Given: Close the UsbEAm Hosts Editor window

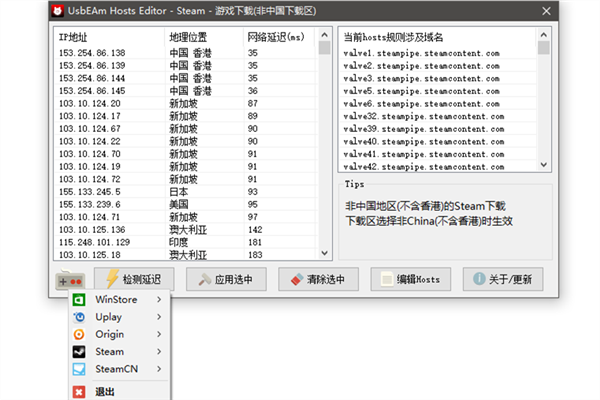Looking at the screenshot, I should (546, 11).
